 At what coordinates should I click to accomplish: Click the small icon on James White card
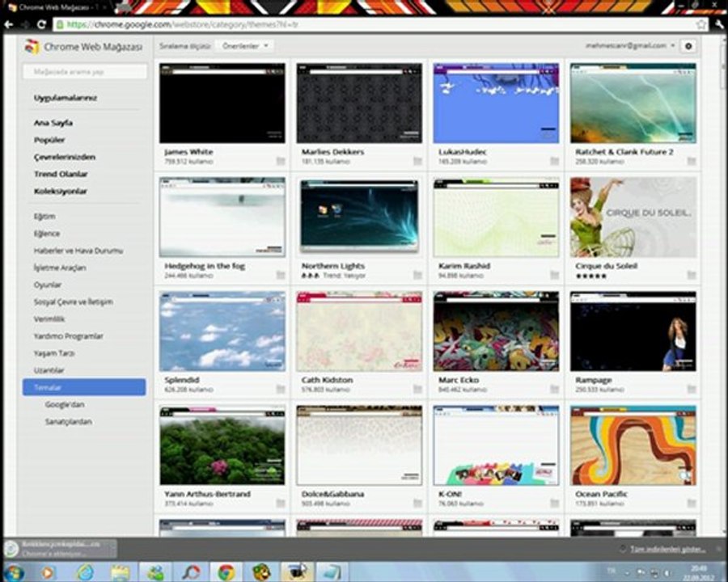[x=281, y=161]
